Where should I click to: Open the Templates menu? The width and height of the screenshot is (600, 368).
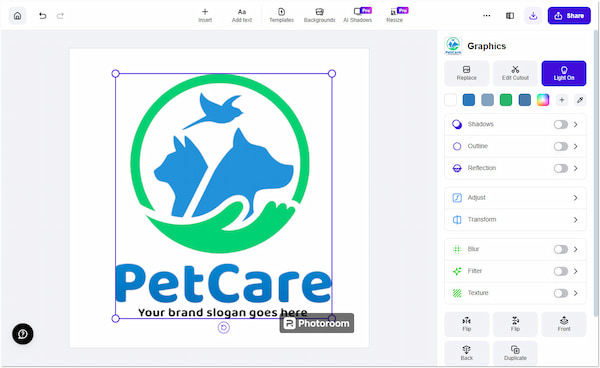281,15
